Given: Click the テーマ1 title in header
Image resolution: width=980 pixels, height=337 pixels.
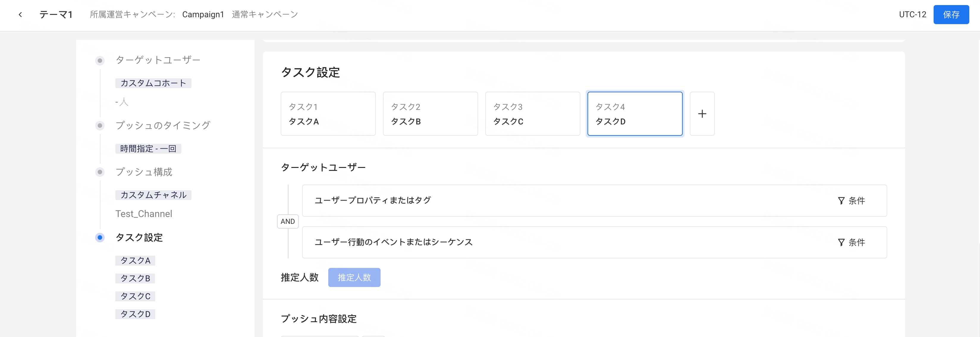Looking at the screenshot, I should point(56,15).
